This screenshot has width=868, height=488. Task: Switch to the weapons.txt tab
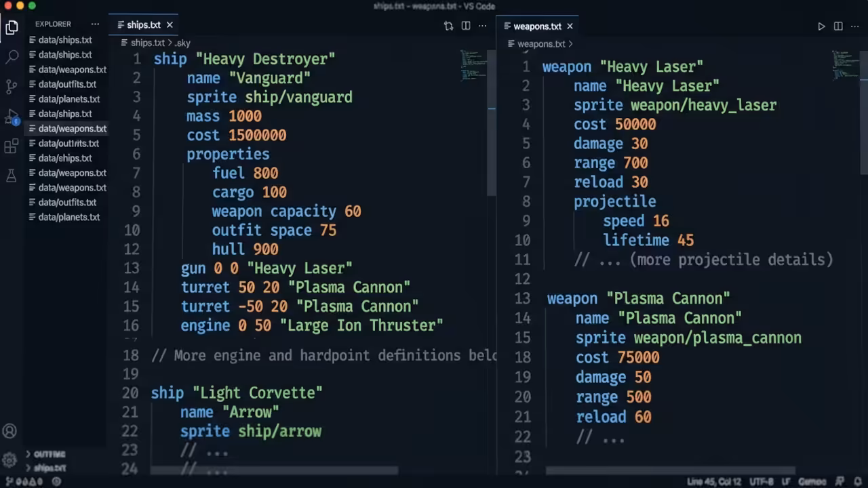[x=537, y=26]
